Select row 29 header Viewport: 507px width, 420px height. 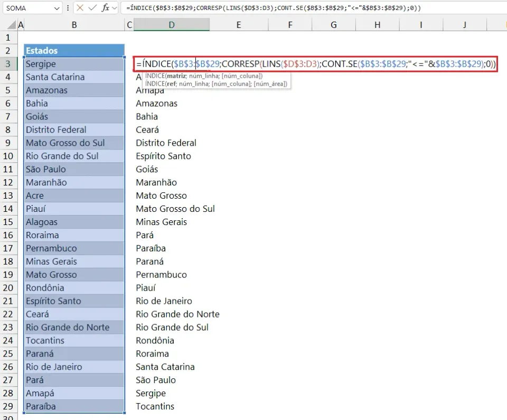8,406
